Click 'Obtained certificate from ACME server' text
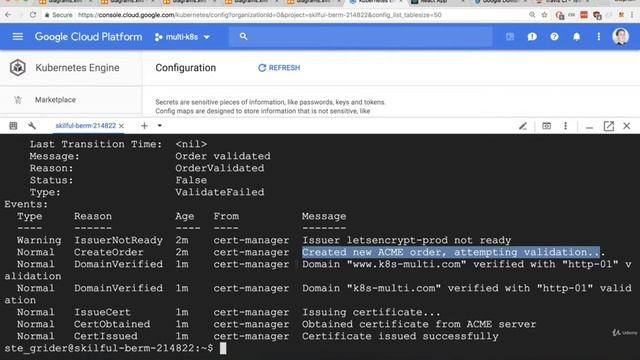Viewport: 640px width, 360px height. click(x=419, y=324)
